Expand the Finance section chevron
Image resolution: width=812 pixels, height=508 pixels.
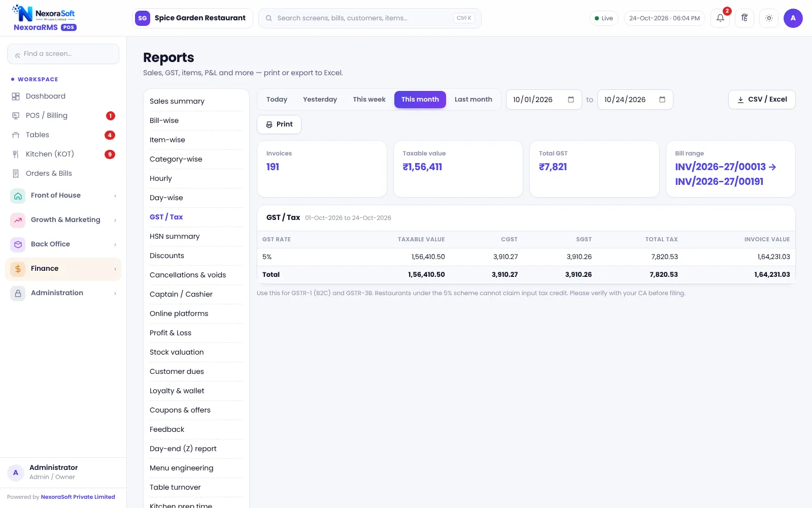(x=115, y=269)
